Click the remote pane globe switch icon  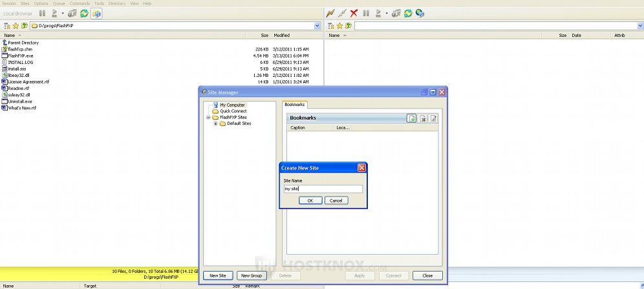coord(420,14)
